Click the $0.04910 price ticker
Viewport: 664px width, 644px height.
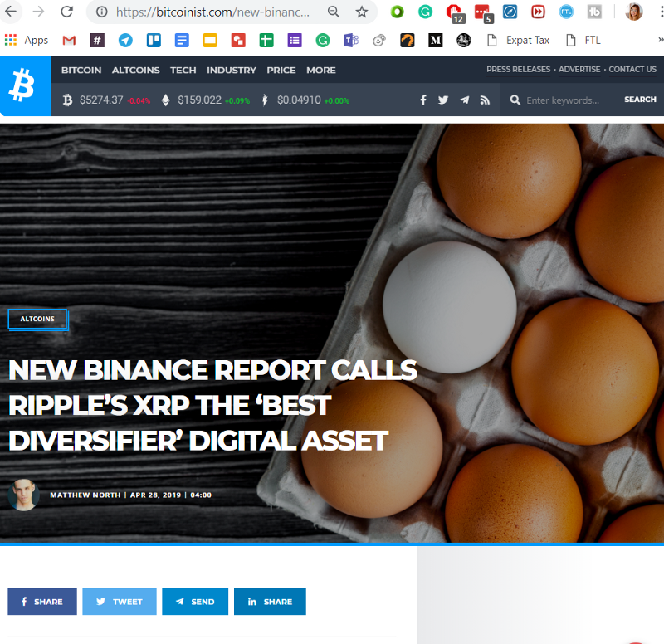point(305,100)
